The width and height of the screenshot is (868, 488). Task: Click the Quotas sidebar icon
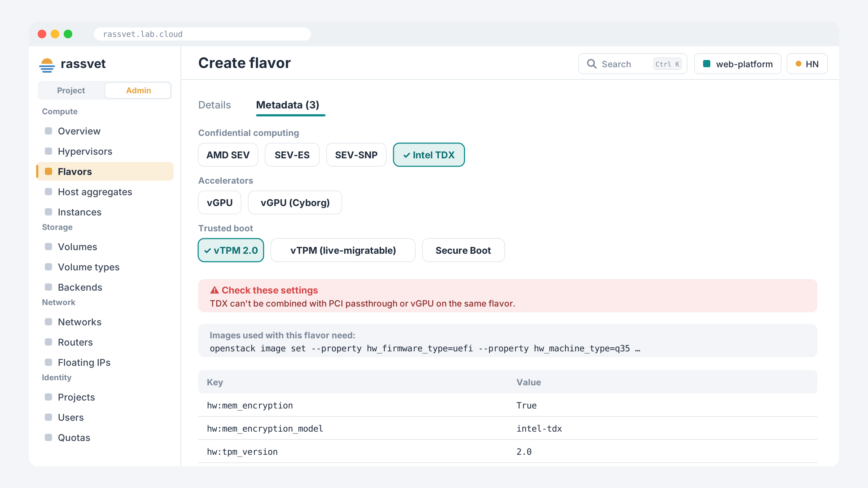(x=48, y=437)
